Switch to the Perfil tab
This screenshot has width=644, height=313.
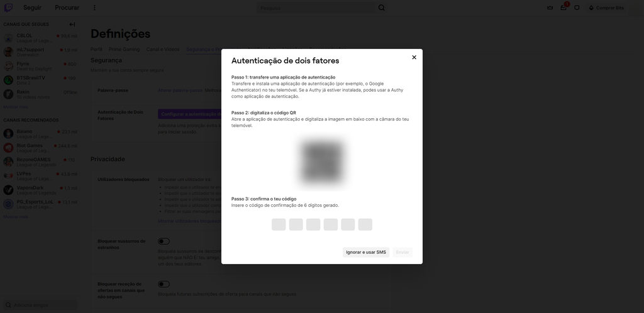[x=96, y=49]
